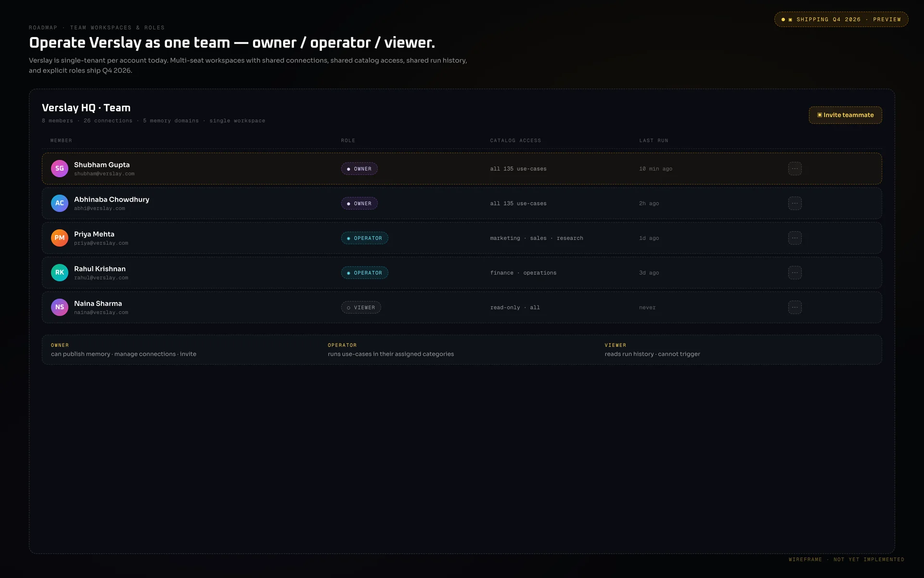Viewport: 924px width, 578px height.
Task: Select Naina Sharma's VIEWER role badge
Action: click(361, 307)
